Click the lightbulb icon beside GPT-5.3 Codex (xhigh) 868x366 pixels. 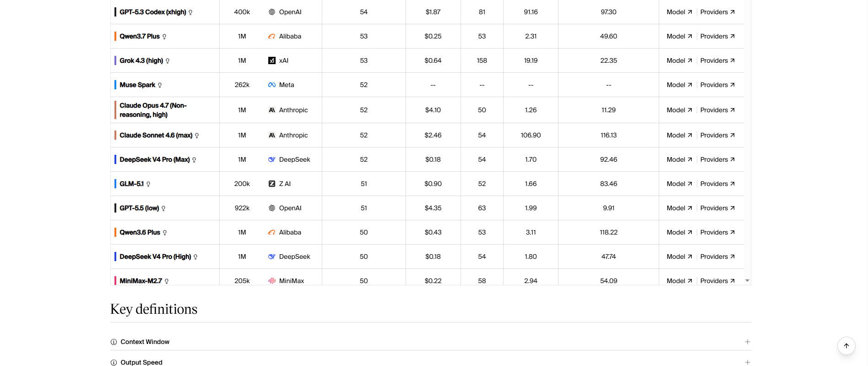190,12
